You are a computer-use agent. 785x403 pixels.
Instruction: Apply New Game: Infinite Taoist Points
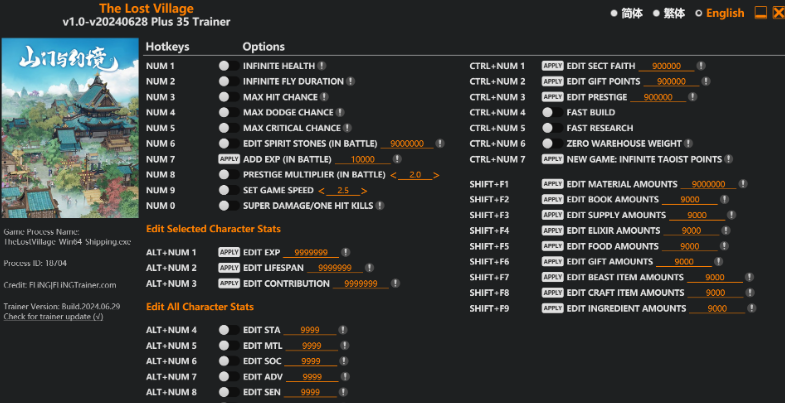[552, 159]
